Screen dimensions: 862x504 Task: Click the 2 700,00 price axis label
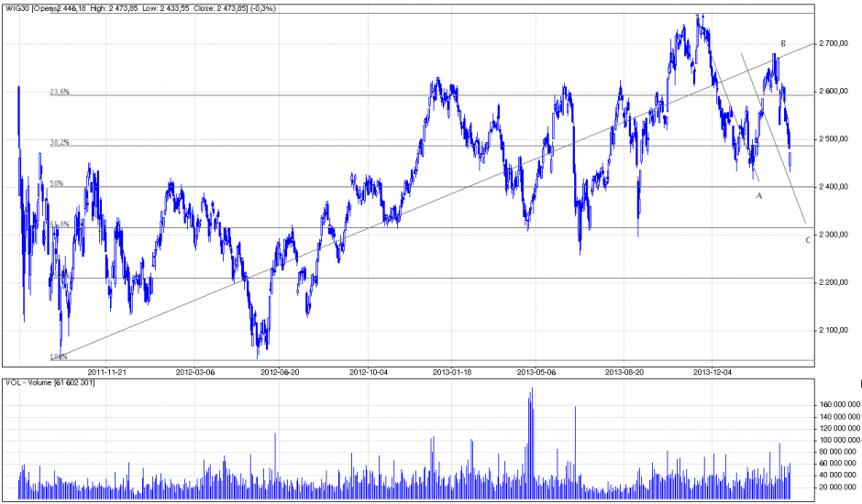836,43
